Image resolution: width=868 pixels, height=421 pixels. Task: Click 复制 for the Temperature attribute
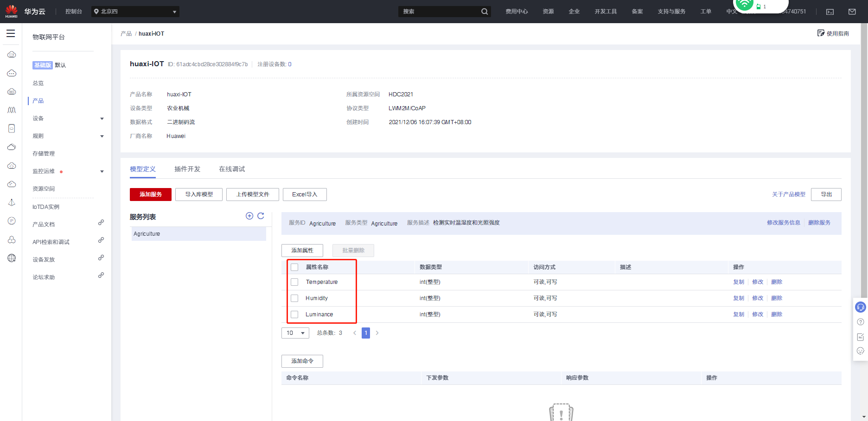click(x=739, y=282)
